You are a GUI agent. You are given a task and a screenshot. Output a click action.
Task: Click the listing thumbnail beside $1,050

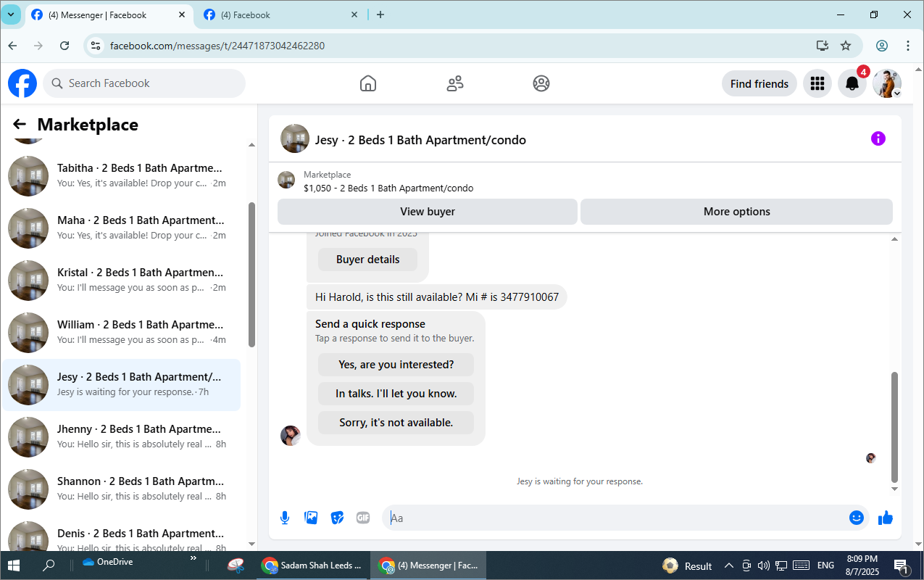(286, 180)
